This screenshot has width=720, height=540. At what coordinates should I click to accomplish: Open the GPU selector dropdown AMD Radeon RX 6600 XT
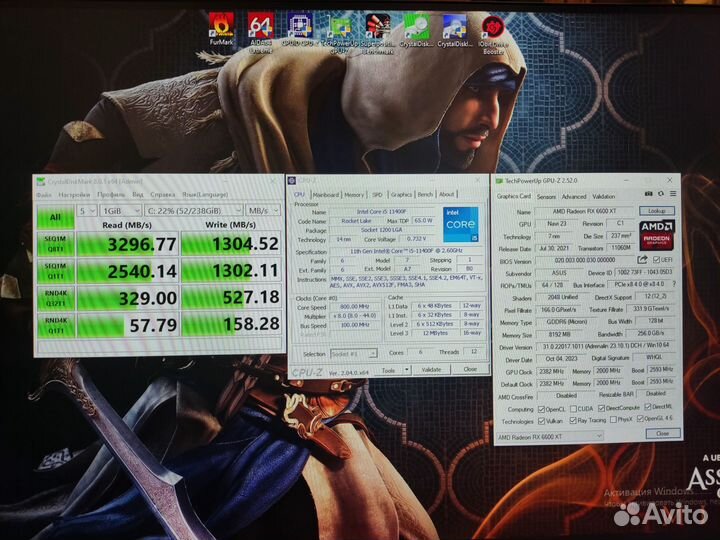point(550,437)
